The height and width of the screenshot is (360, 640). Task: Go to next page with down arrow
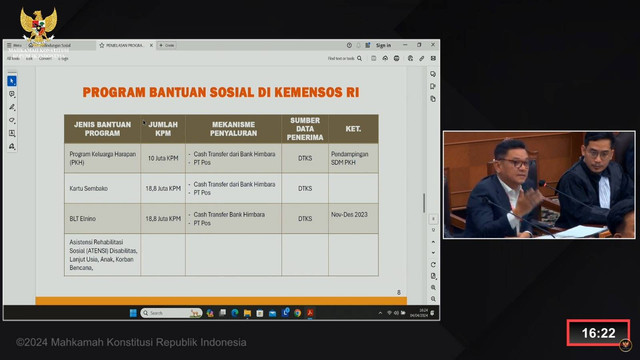click(x=433, y=253)
